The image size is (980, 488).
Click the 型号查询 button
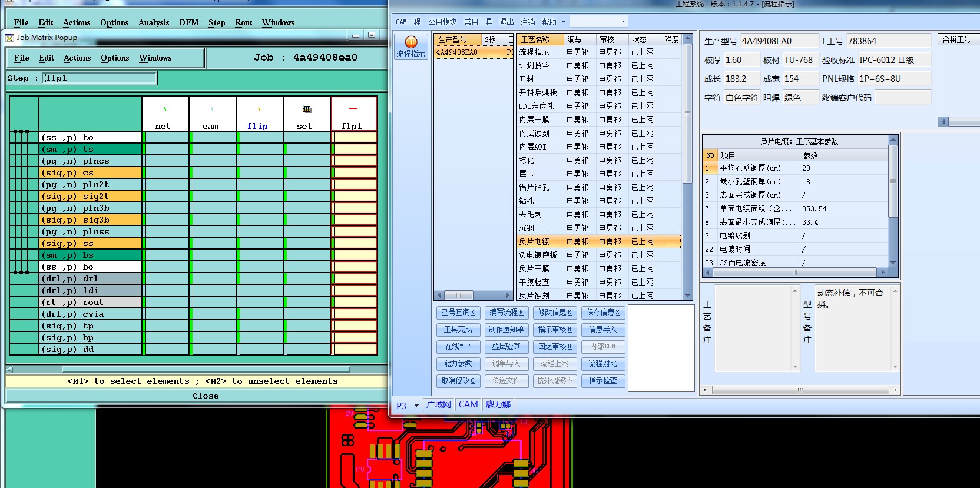(x=458, y=313)
